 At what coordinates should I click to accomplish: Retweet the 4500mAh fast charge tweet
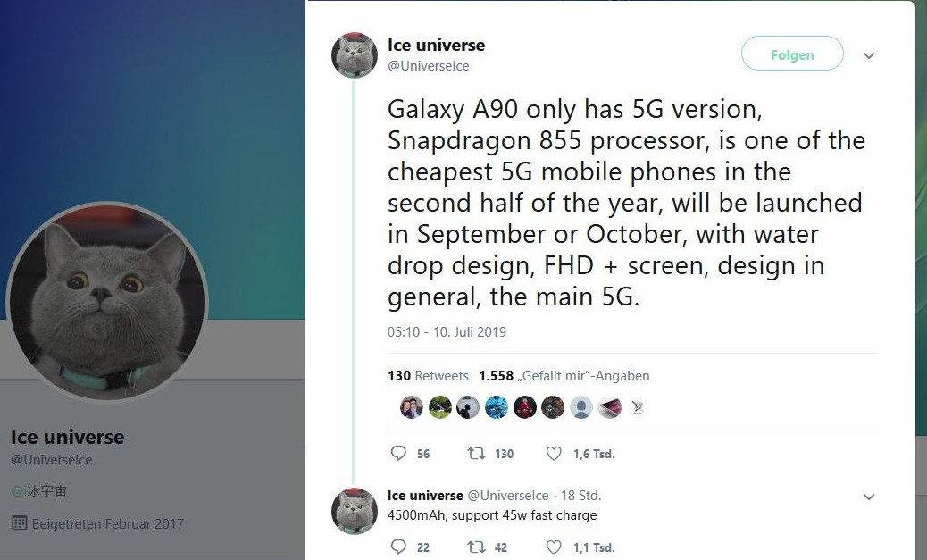[x=476, y=547]
